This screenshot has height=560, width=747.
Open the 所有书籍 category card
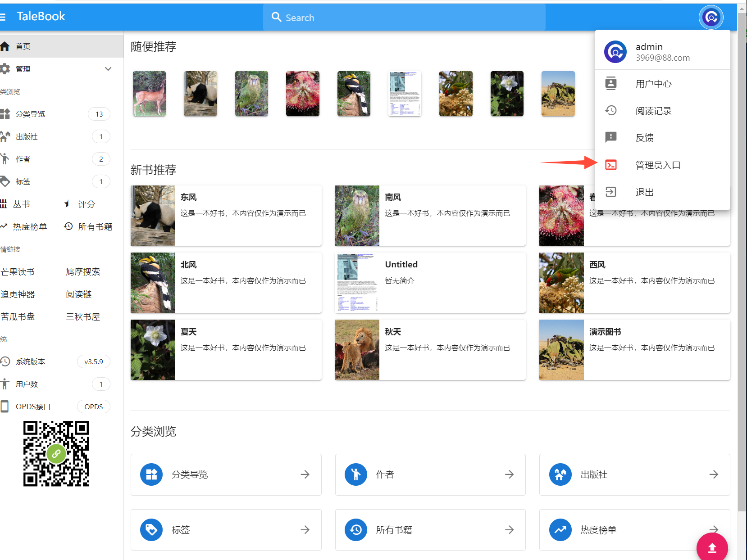430,530
